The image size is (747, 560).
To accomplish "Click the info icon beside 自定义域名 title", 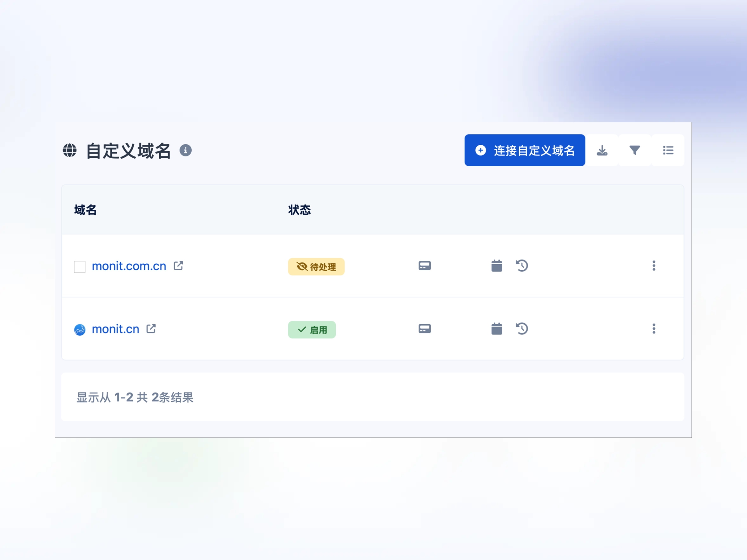I will click(x=185, y=151).
